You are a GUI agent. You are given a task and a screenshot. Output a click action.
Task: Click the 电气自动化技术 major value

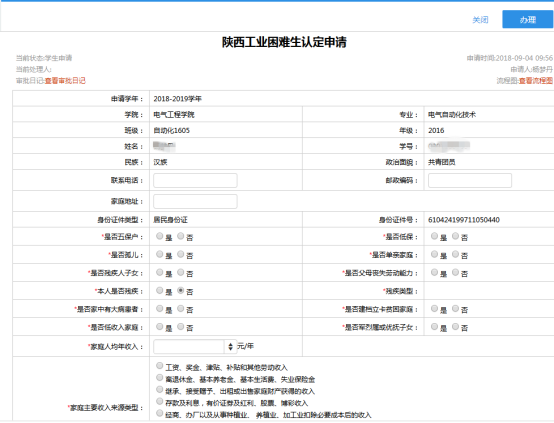point(452,115)
